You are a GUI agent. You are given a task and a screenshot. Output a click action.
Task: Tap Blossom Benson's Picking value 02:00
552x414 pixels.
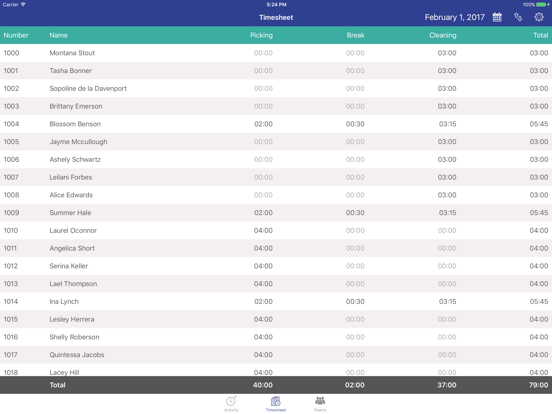point(263,124)
